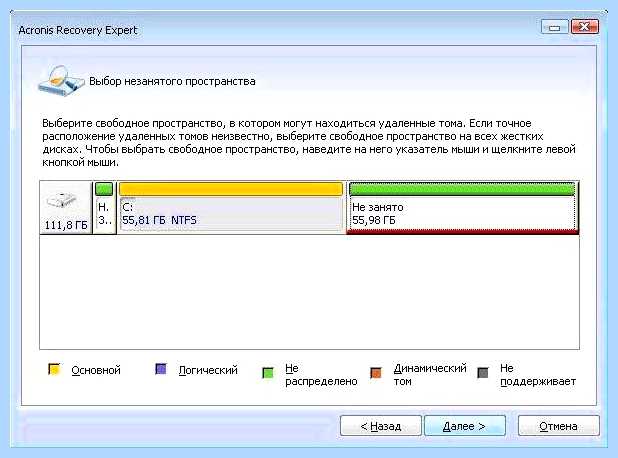Minimize the Acronis Recovery Expert window
Screen dimensions: 618x458
click(x=555, y=27)
